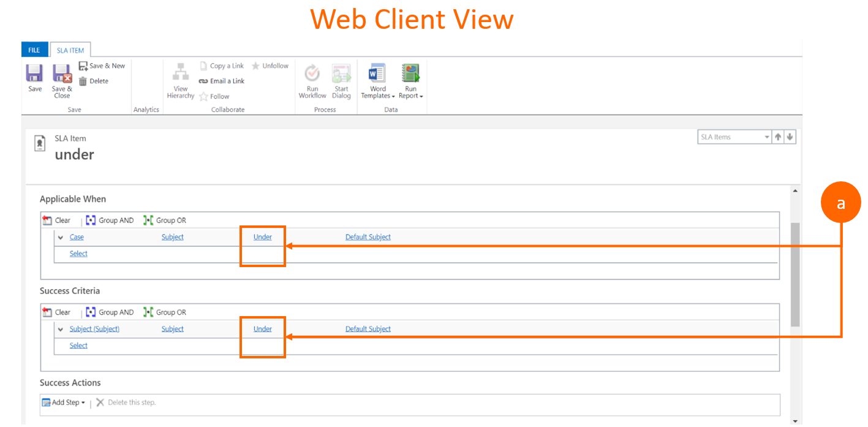Go to next record with down arrow
This screenshot has height=427, width=868.
tap(790, 137)
